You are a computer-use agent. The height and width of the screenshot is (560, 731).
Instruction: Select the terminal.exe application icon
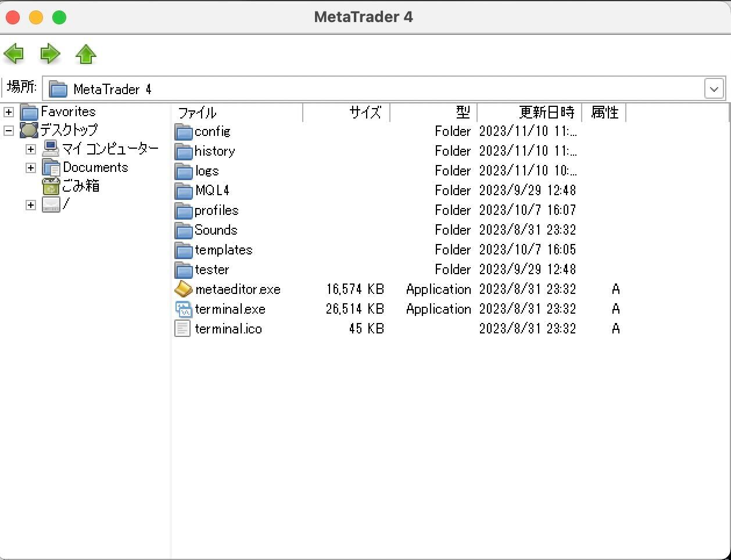184,309
